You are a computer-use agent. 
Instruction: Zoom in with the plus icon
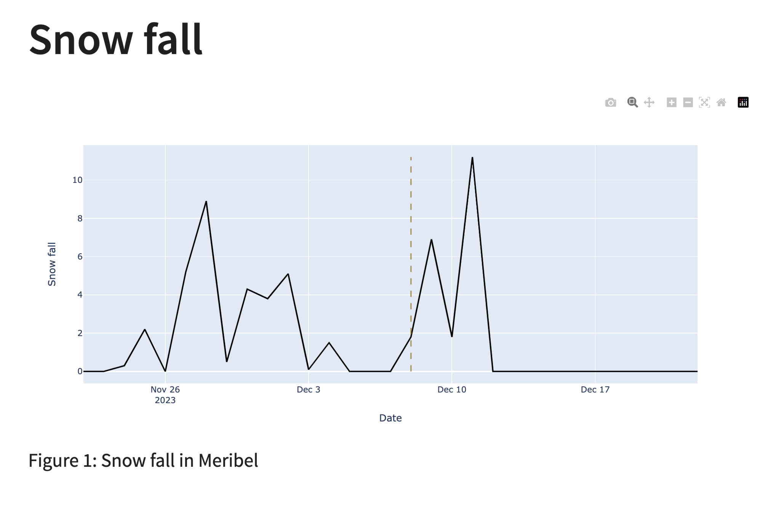(671, 103)
